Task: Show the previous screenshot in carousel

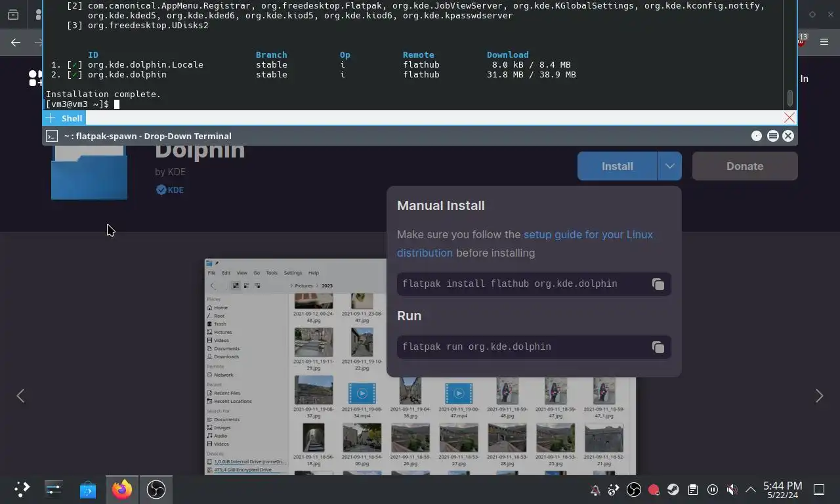Action: click(x=20, y=396)
